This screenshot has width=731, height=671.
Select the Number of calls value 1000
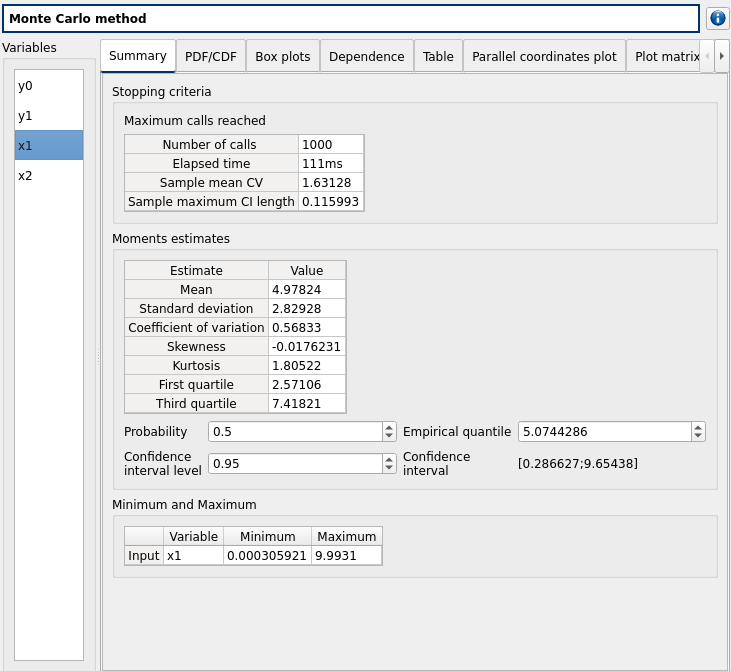tap(331, 145)
